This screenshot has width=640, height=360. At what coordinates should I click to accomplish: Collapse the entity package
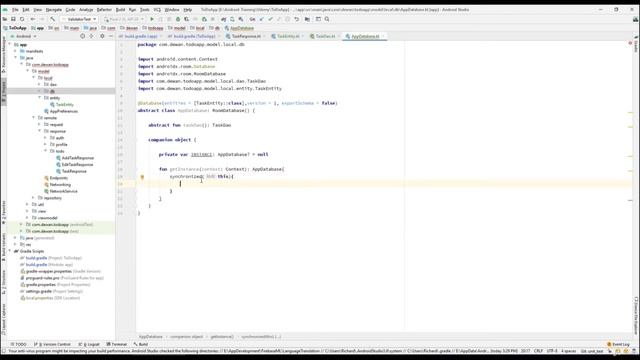pos(40,98)
